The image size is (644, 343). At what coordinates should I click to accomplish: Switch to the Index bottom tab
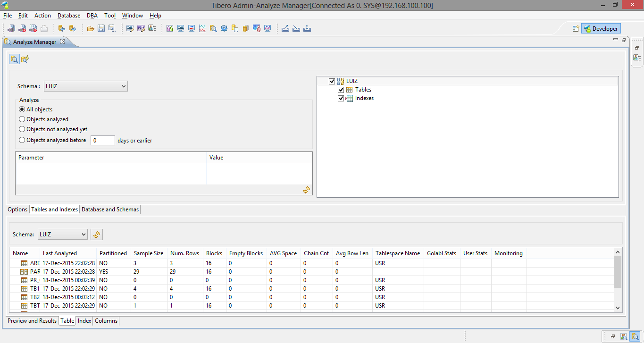pos(84,321)
